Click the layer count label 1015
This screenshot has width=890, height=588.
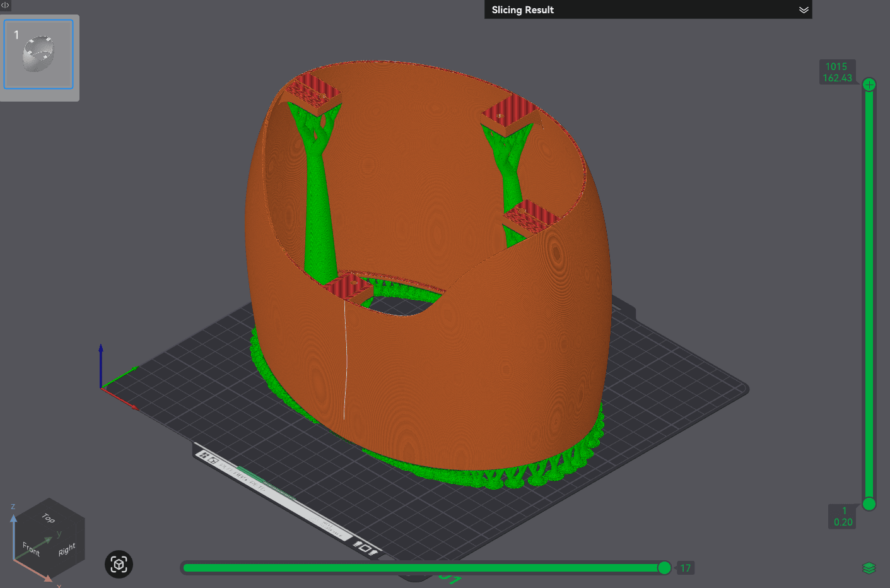pyautogui.click(x=838, y=66)
